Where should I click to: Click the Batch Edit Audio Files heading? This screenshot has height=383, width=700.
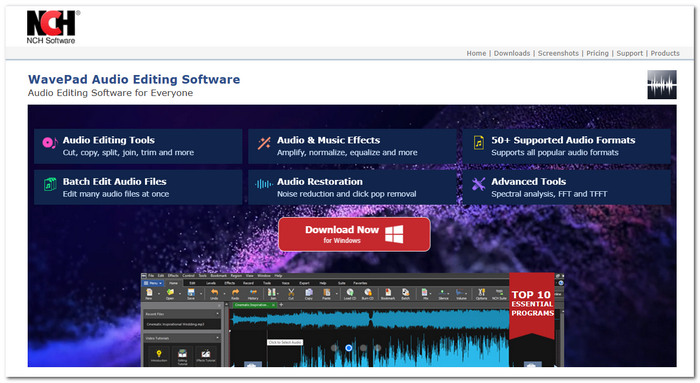coord(114,182)
